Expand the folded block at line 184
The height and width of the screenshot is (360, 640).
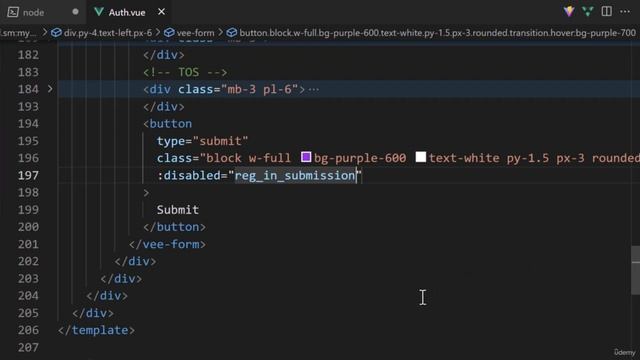point(50,89)
